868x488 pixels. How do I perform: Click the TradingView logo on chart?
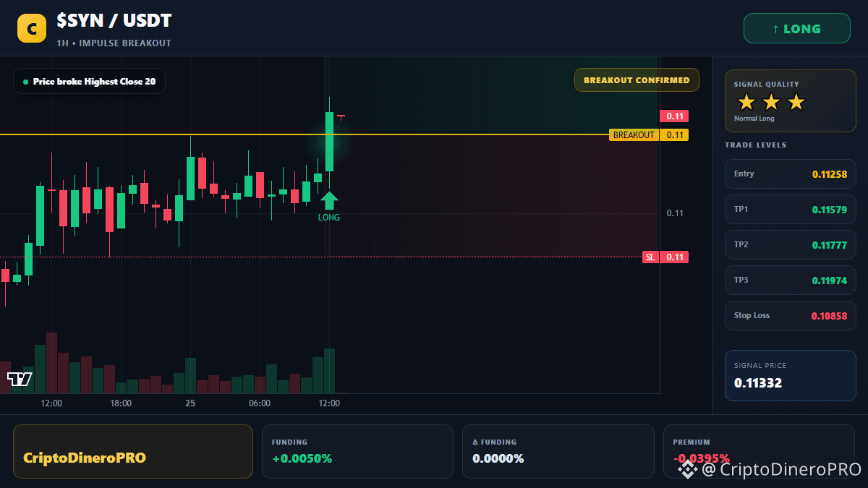(20, 379)
